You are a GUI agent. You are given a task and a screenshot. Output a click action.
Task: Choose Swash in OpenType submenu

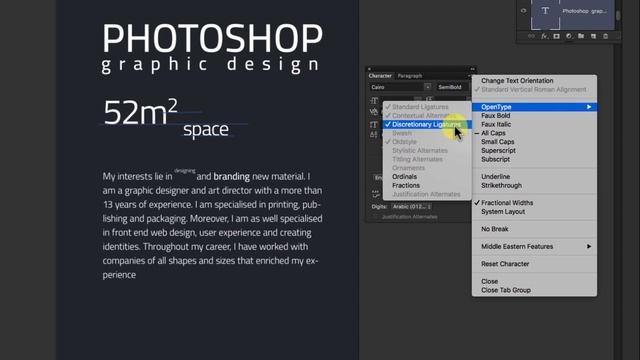(427, 133)
